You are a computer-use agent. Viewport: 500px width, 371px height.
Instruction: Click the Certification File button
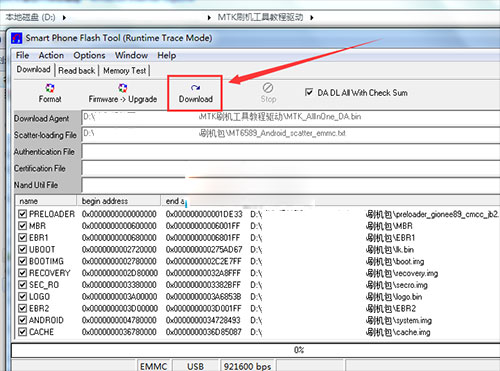coord(47,168)
